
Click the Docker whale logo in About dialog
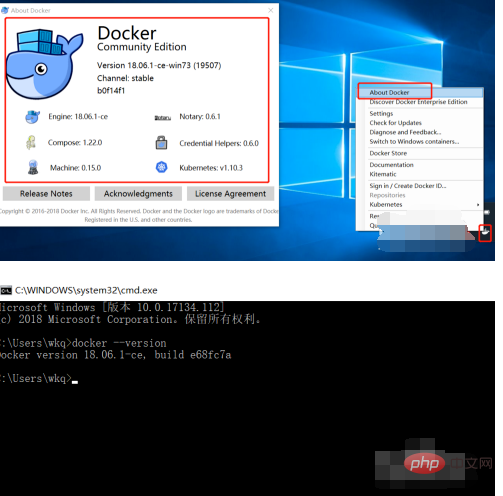click(45, 64)
